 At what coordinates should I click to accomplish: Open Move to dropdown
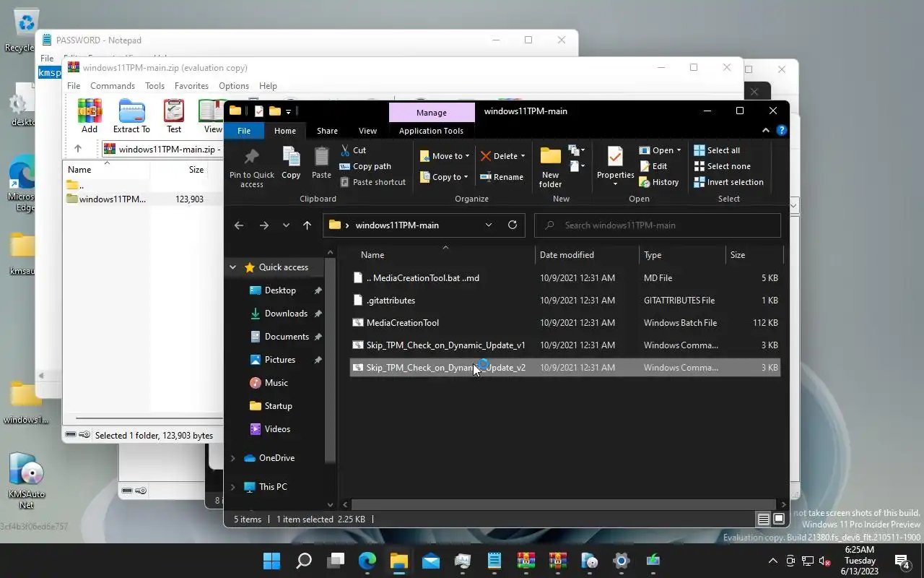pos(445,156)
